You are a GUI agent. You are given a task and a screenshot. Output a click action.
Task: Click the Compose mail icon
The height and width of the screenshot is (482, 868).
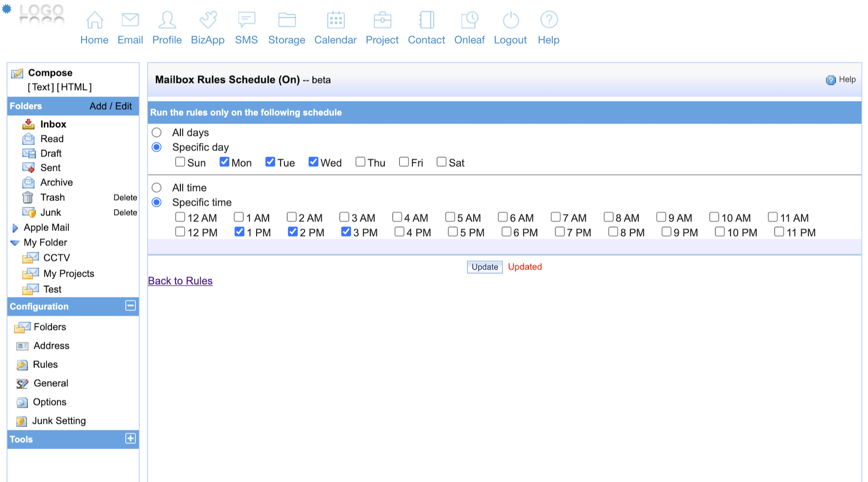click(17, 73)
